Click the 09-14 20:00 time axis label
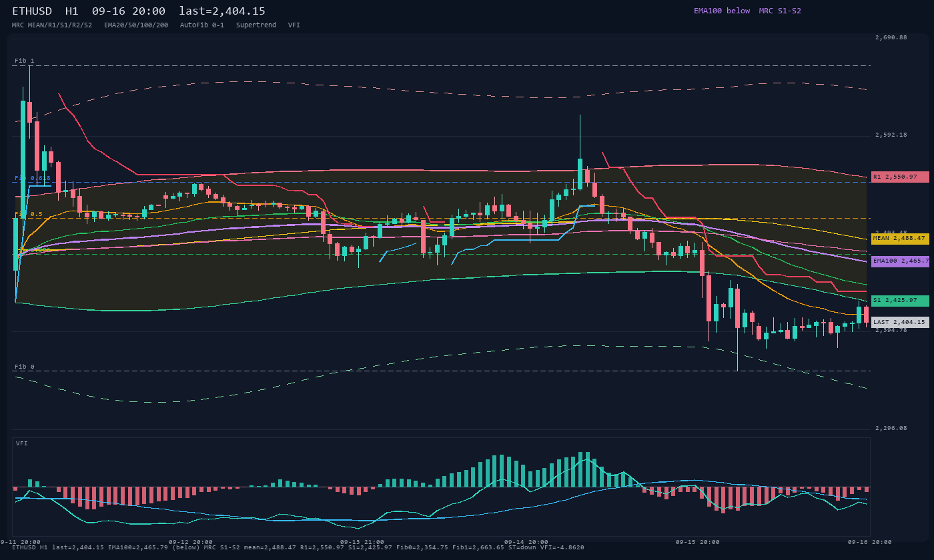 coord(526,542)
